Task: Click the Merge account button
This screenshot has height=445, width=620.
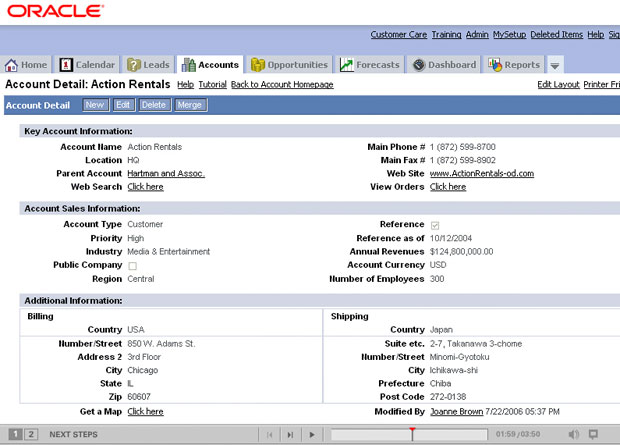Action: pyautogui.click(x=190, y=105)
